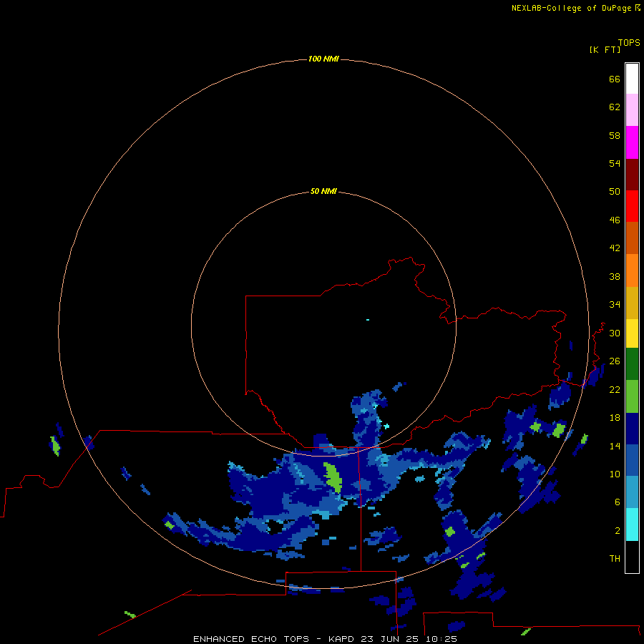Click the dark red legend color block
644x644 pixels.
point(632,174)
